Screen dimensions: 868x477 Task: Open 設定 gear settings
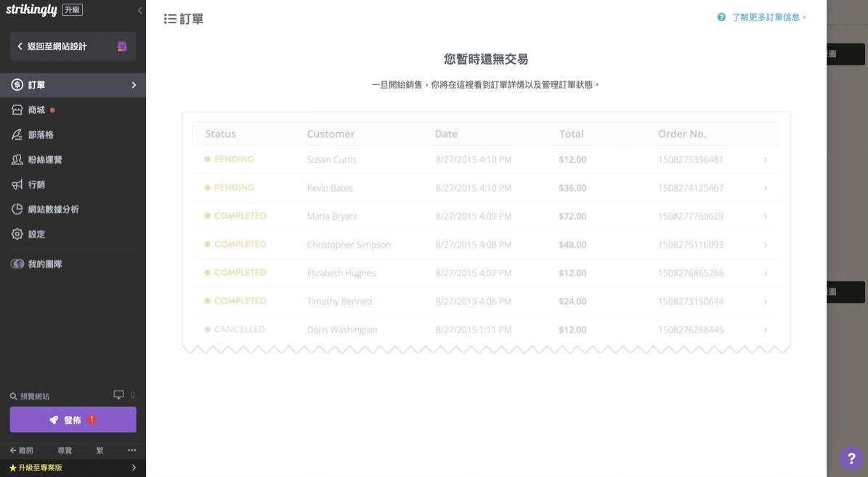[x=17, y=235]
